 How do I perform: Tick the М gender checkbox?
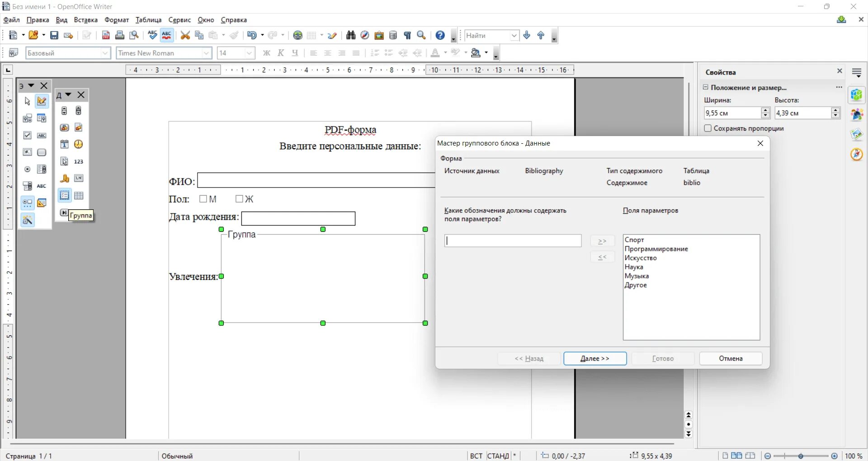coord(203,199)
